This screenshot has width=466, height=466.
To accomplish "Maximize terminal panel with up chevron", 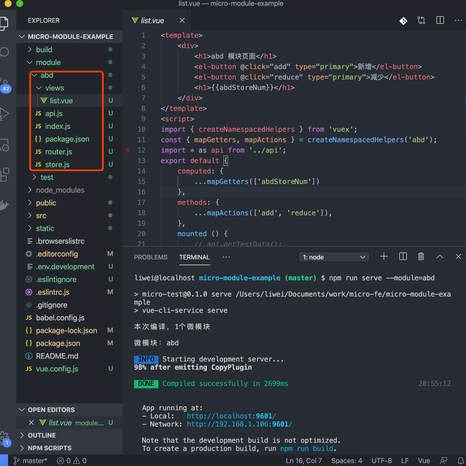I will tap(440, 256).
